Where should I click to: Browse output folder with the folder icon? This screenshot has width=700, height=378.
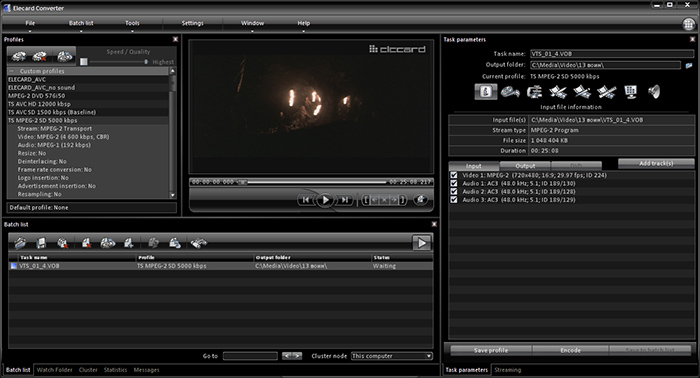[x=689, y=66]
